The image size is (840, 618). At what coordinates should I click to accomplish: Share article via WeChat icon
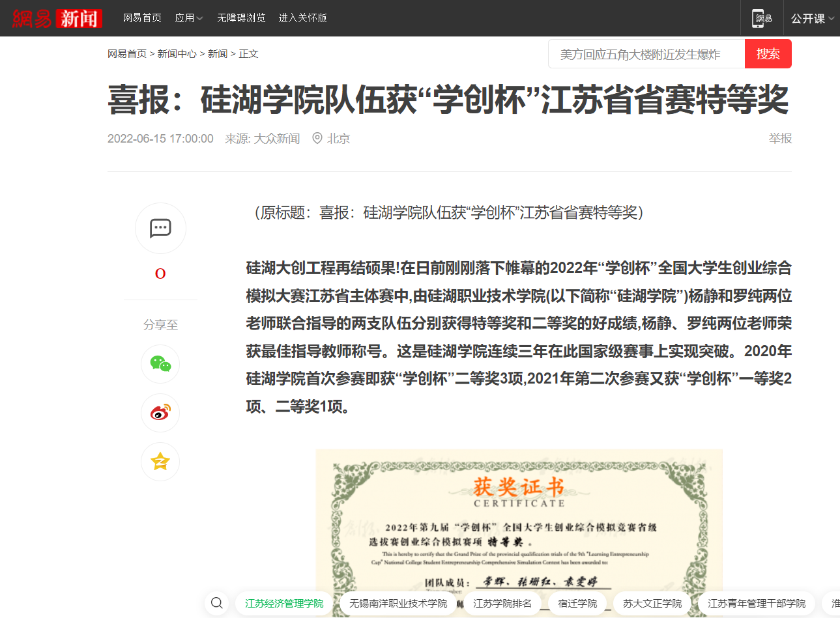pyautogui.click(x=160, y=363)
